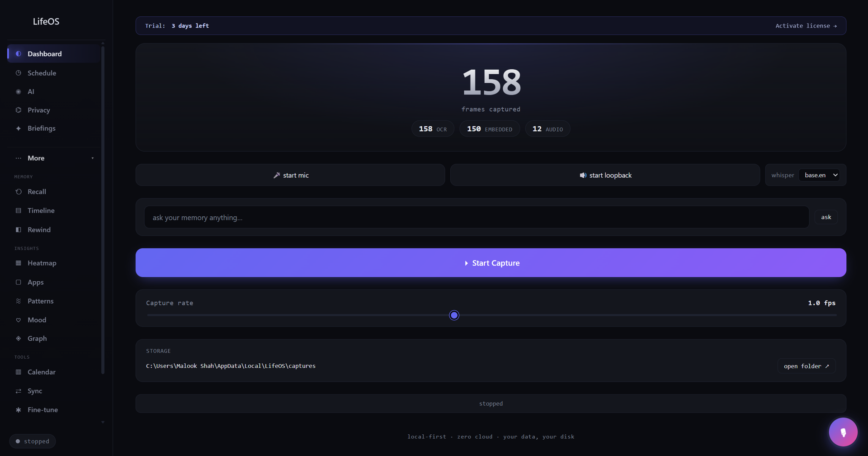Viewport: 868px width, 456px height.
Task: Click the 150 EMBEDDED stat chip
Action: tap(490, 129)
